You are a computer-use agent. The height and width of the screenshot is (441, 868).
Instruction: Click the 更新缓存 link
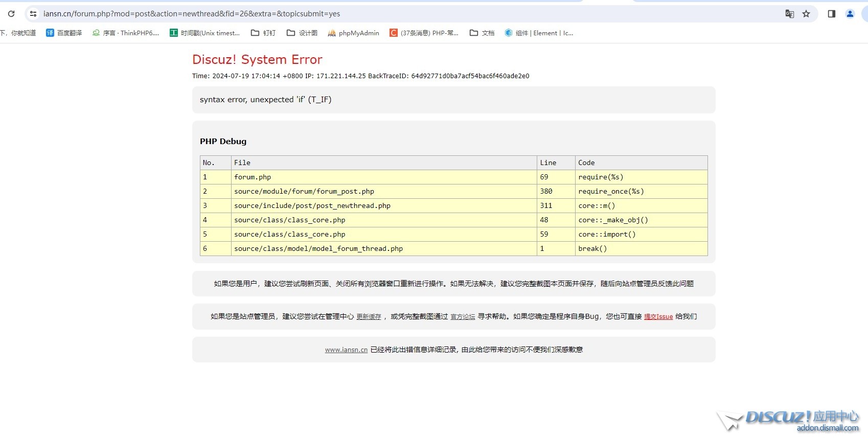pyautogui.click(x=369, y=317)
